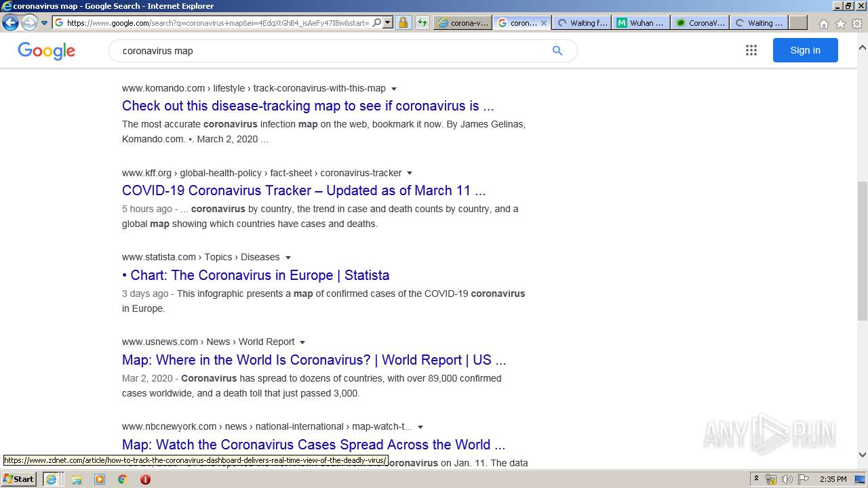Open a new blank tab
Viewport: 868px width, 488px height.
(x=798, y=22)
